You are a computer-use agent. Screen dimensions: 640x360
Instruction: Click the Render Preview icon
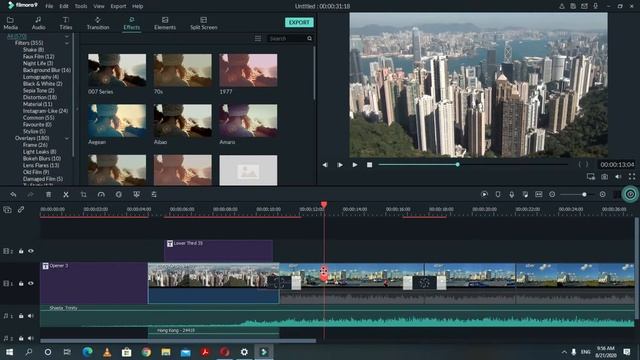[484, 195]
